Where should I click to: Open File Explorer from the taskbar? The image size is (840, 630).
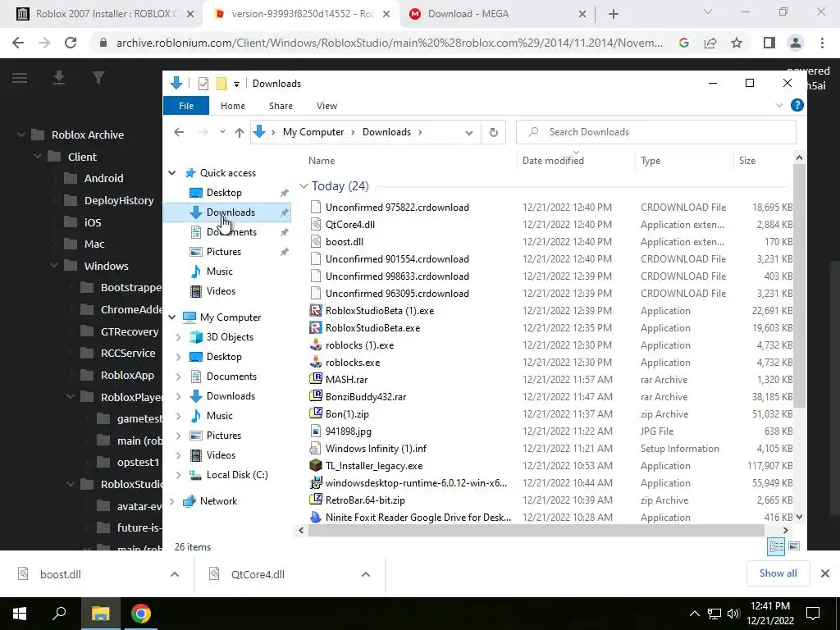coord(100,614)
